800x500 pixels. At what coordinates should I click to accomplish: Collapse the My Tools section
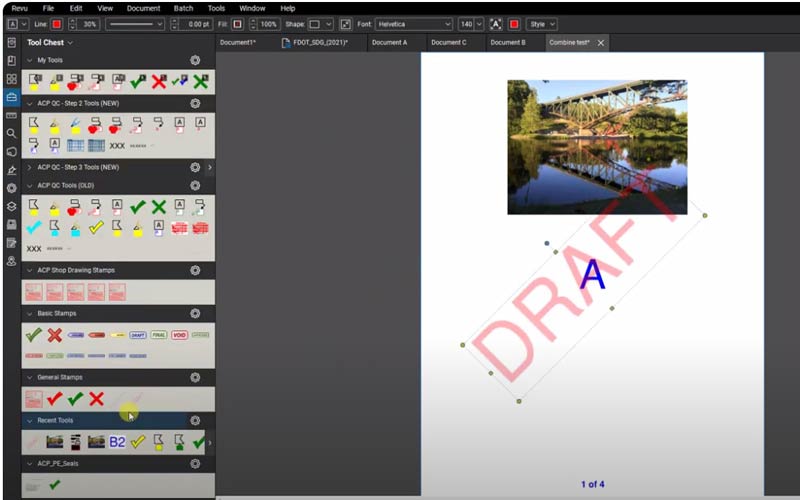click(30, 60)
